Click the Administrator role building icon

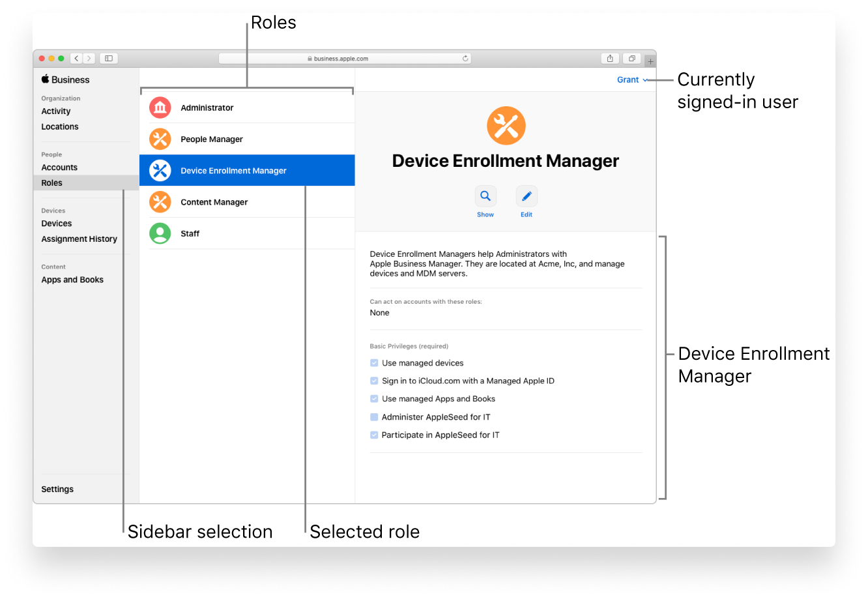pyautogui.click(x=160, y=108)
